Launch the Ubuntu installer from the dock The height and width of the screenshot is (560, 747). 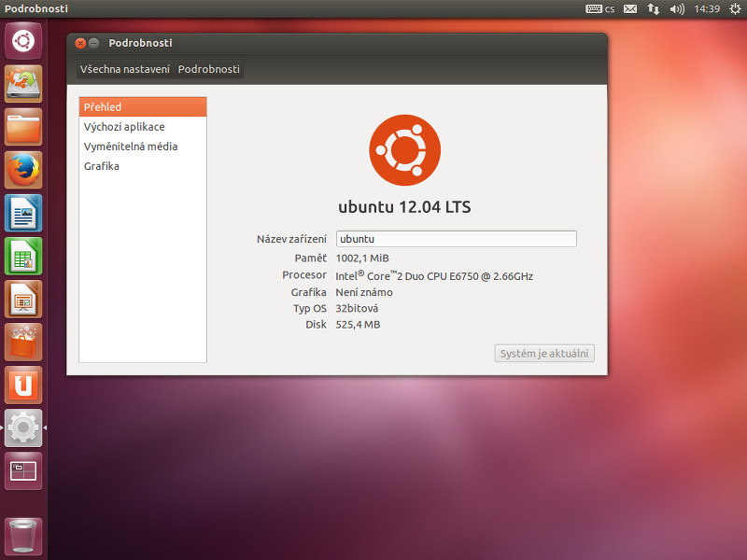(23, 84)
